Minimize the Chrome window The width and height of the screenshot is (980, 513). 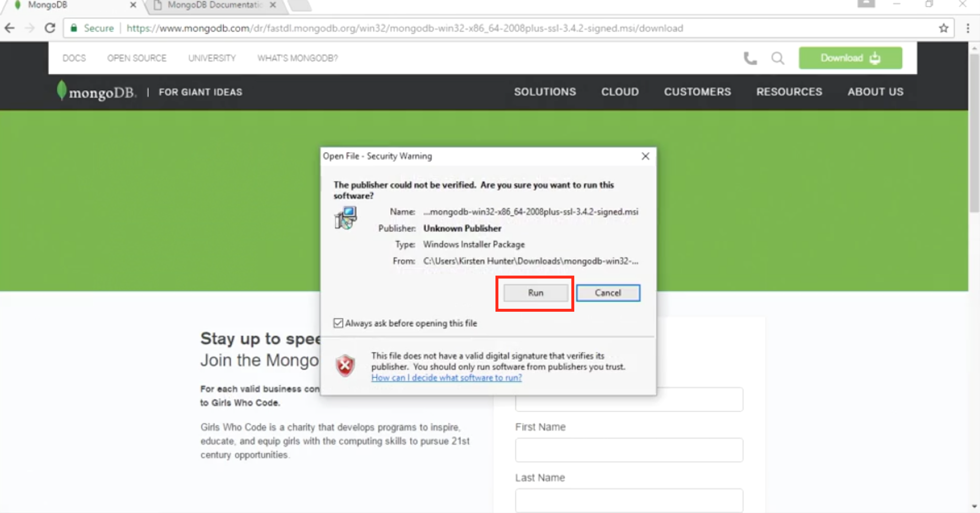click(897, 4)
